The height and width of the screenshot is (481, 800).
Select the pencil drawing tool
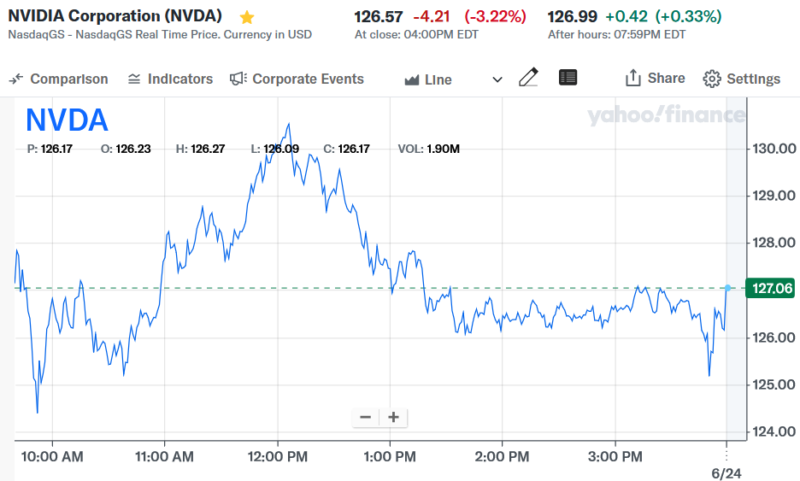click(x=529, y=79)
